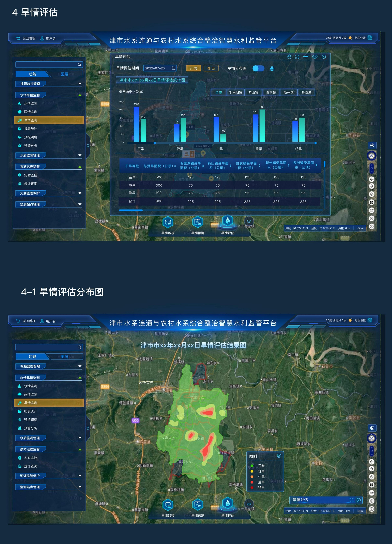Click 返回看板 in upper screen header
The height and width of the screenshot is (544, 392).
pos(26,38)
